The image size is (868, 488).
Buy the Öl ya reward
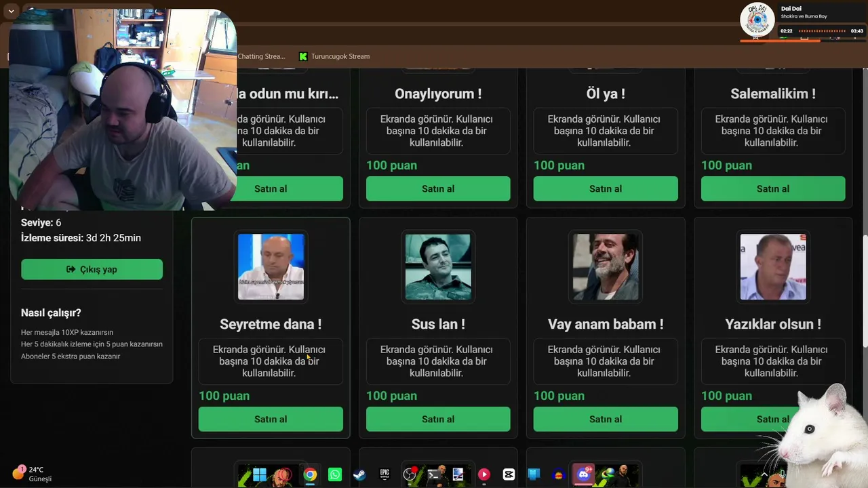tap(606, 188)
